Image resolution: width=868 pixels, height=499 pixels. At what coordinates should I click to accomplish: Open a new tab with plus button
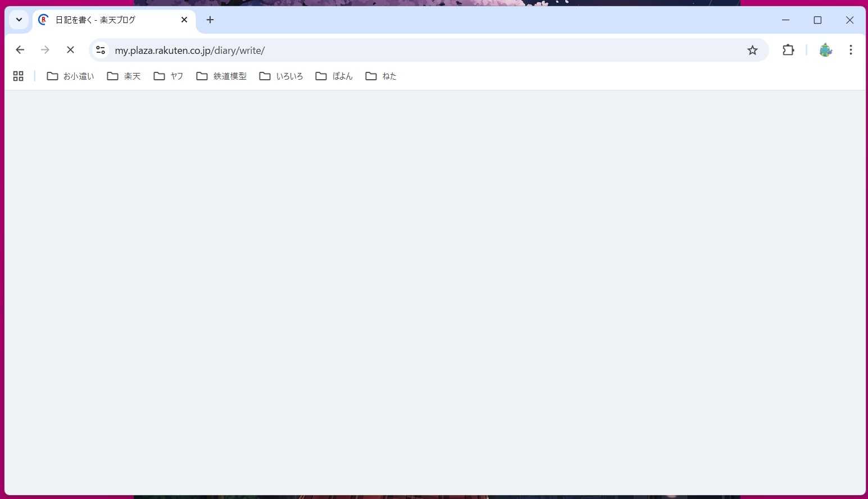coord(210,20)
